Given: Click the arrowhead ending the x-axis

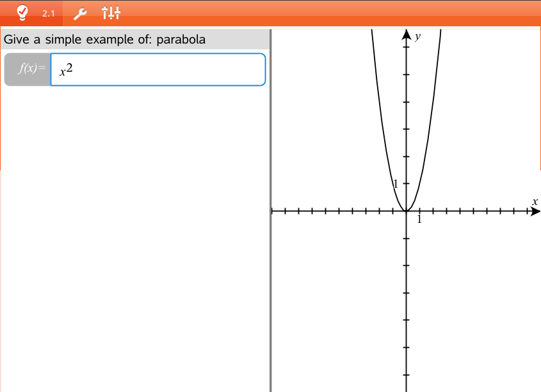Looking at the screenshot, I should (535, 211).
